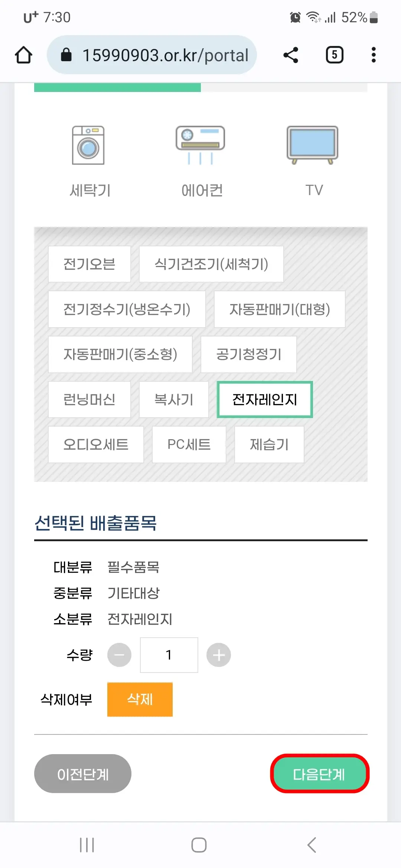Increase quantity with the plus button
This screenshot has height=868, width=401.
tap(218, 654)
